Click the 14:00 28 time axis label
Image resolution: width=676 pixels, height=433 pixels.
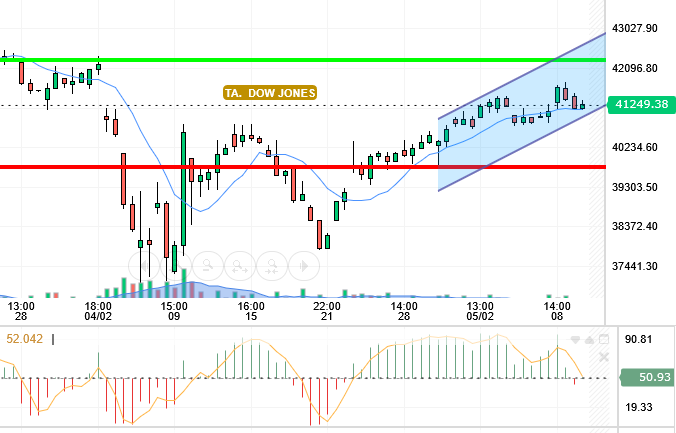[x=404, y=311]
